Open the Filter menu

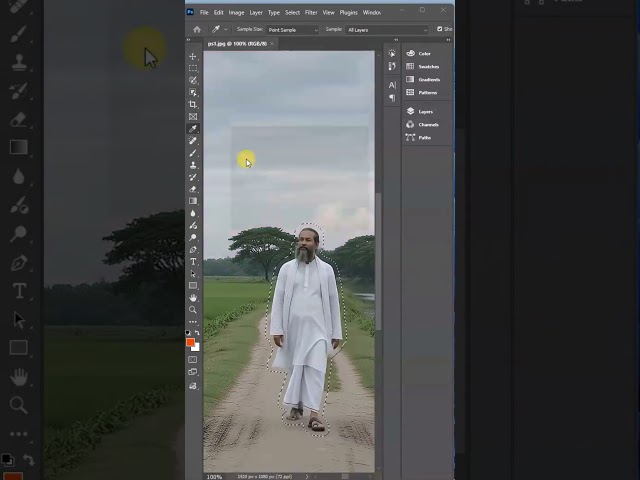coord(311,13)
